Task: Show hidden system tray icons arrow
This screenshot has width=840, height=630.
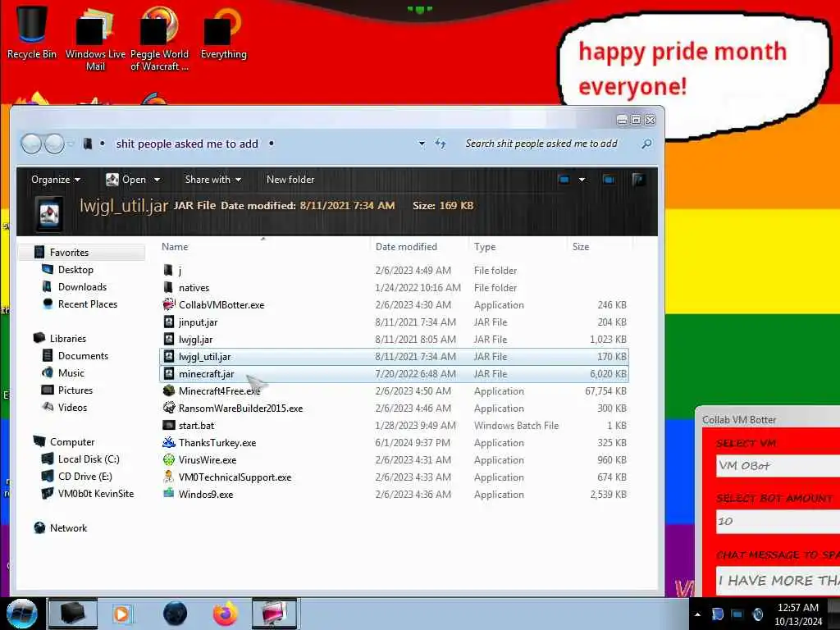Action: pos(697,614)
